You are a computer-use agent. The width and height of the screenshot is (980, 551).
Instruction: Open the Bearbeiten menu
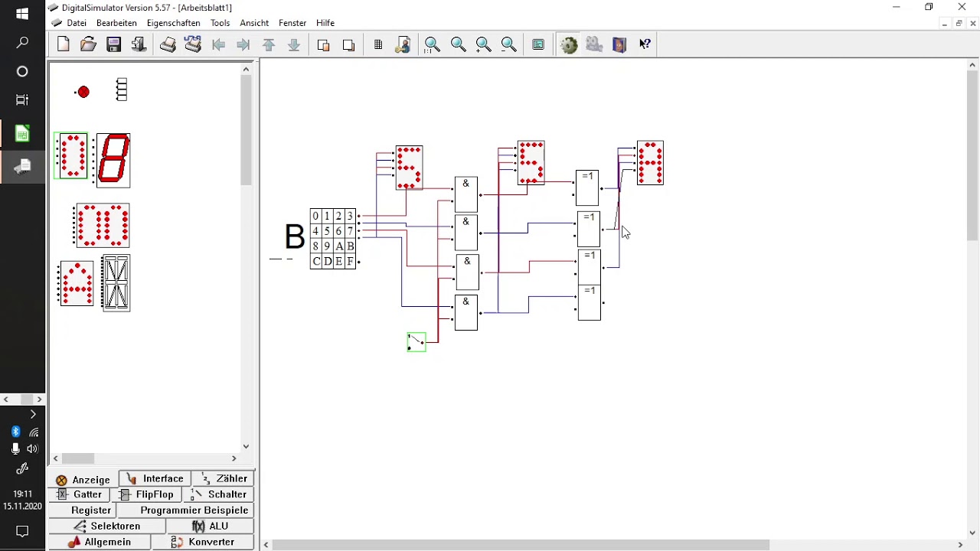(116, 23)
